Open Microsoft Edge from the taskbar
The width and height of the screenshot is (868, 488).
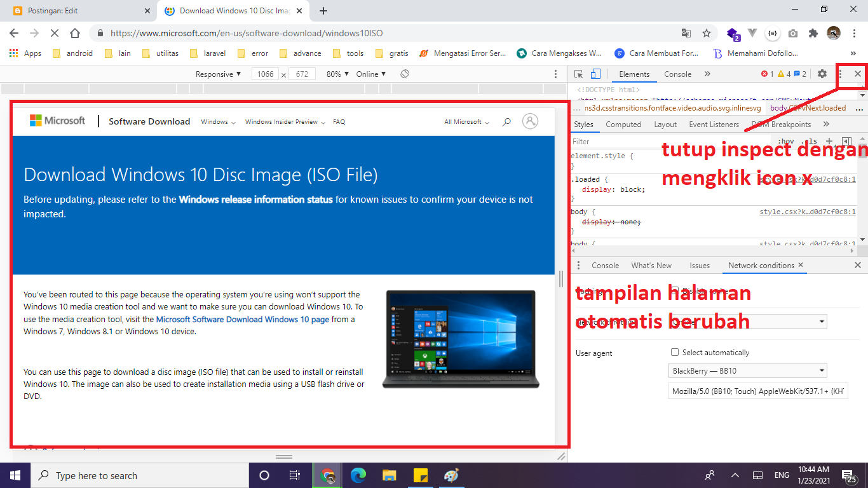pos(359,475)
